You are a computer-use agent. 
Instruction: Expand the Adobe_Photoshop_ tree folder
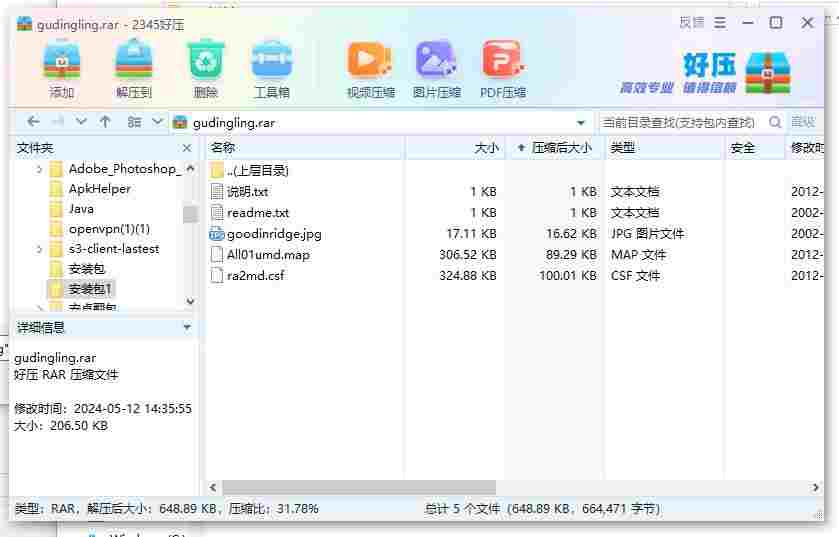click(39, 169)
